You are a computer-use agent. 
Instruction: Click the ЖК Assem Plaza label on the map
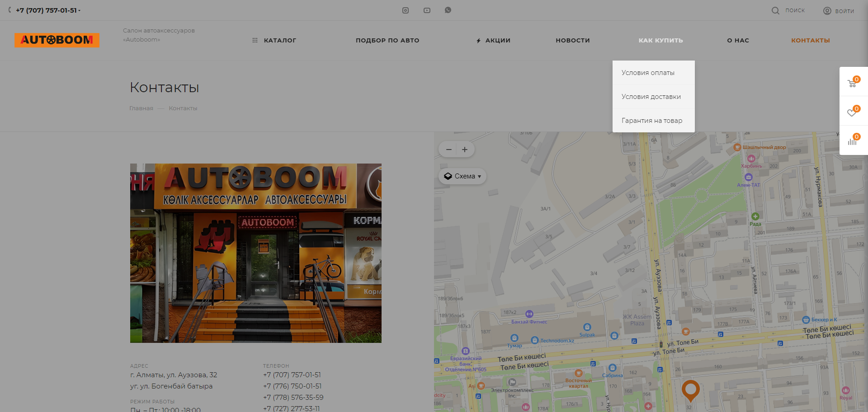pos(637,320)
